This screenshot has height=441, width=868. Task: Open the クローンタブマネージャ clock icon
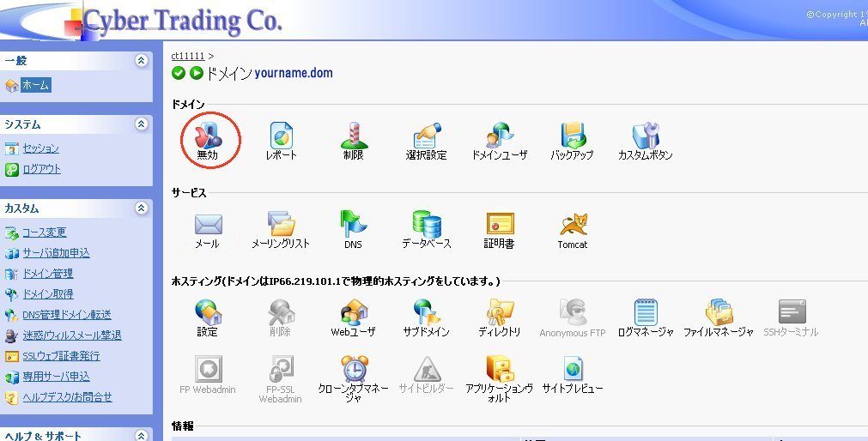pyautogui.click(x=354, y=369)
